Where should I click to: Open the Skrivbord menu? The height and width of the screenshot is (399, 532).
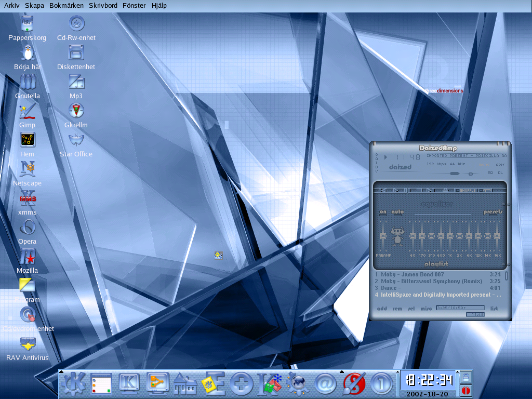click(103, 5)
